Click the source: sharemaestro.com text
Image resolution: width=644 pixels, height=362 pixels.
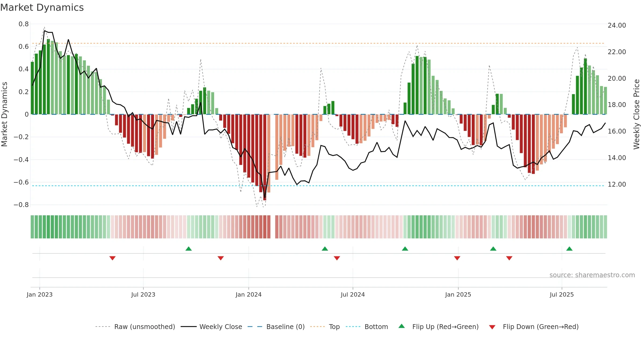click(x=592, y=275)
